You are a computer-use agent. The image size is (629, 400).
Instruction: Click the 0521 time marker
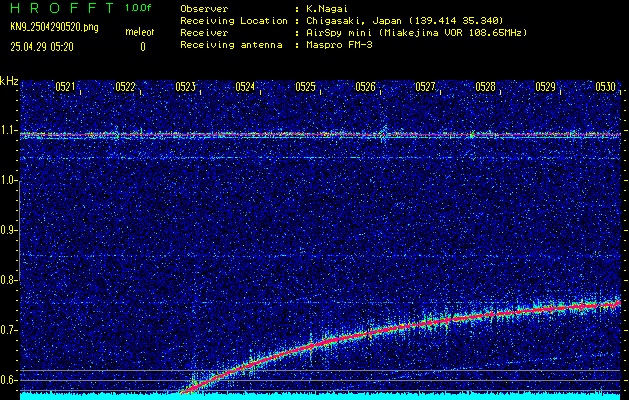click(65, 87)
